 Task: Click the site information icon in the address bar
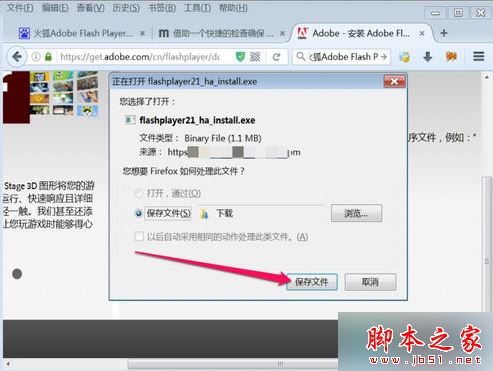tap(36, 57)
